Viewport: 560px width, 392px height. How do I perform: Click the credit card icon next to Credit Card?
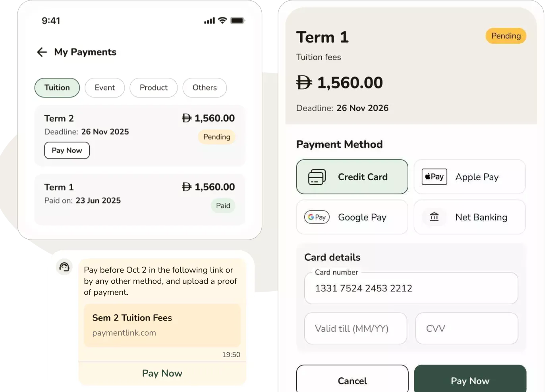click(316, 177)
